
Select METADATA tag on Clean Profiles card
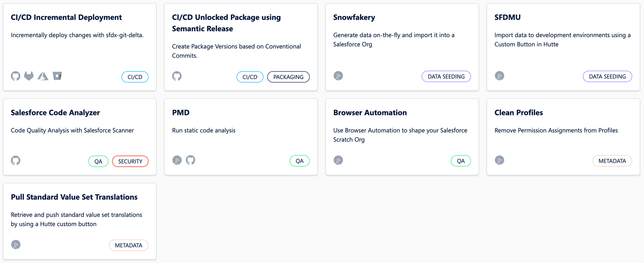point(612,161)
